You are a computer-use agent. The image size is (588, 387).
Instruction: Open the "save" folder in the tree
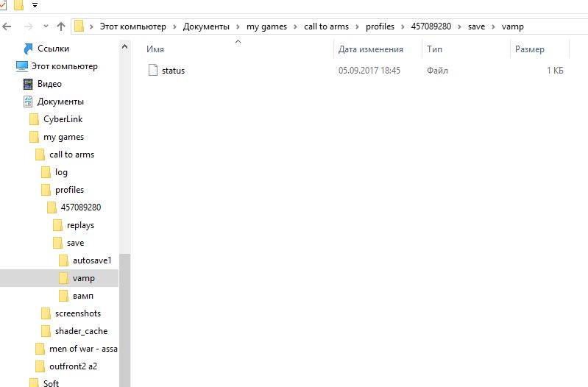tap(75, 243)
